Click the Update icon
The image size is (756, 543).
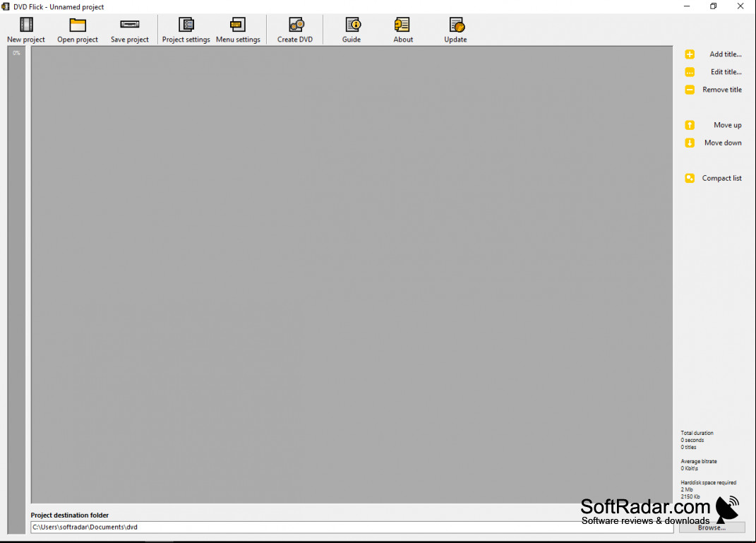(x=457, y=25)
